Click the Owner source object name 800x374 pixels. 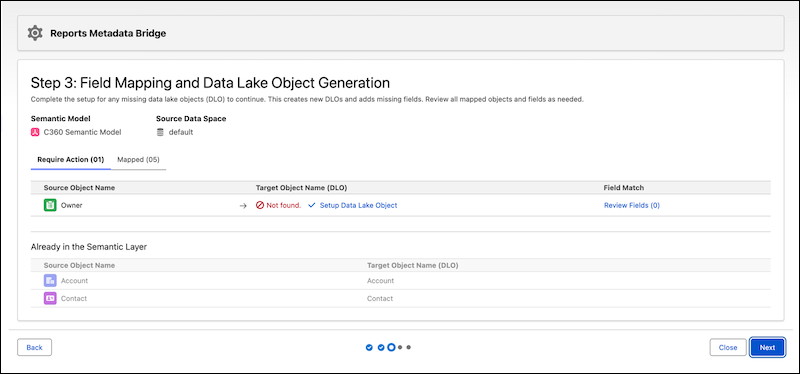pos(71,205)
